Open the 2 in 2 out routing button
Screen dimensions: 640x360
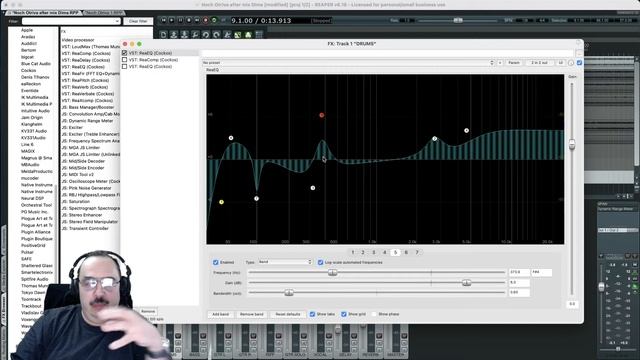pyautogui.click(x=539, y=62)
